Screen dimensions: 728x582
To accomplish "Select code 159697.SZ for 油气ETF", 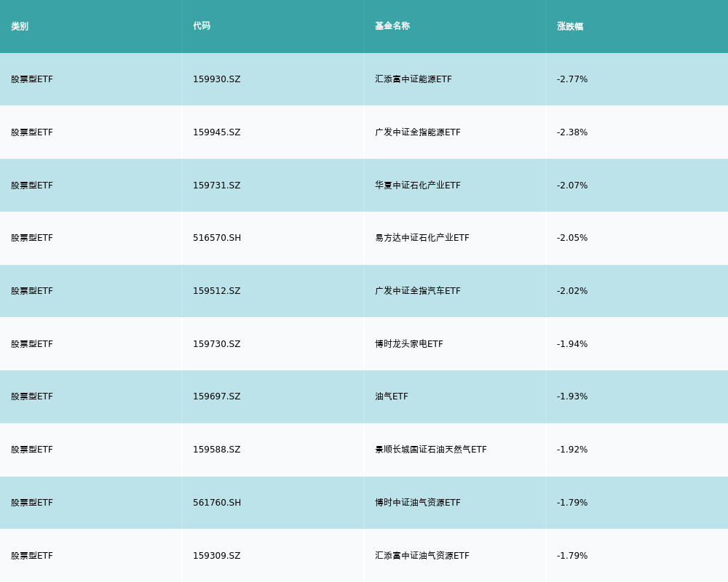I will tap(216, 396).
